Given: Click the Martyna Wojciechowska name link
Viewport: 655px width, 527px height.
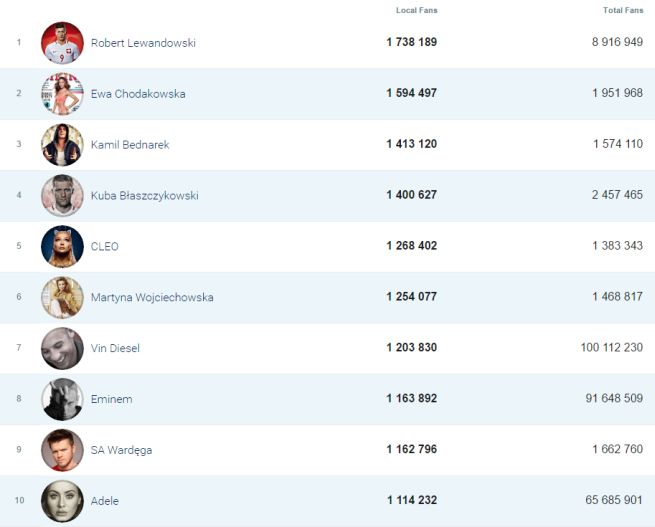Looking at the screenshot, I should click(x=152, y=298).
